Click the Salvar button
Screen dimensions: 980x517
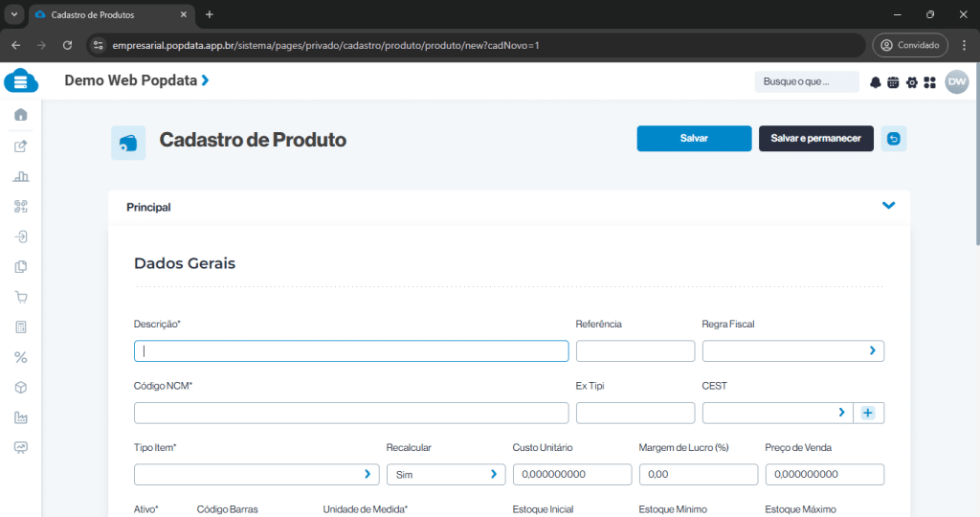coord(694,139)
